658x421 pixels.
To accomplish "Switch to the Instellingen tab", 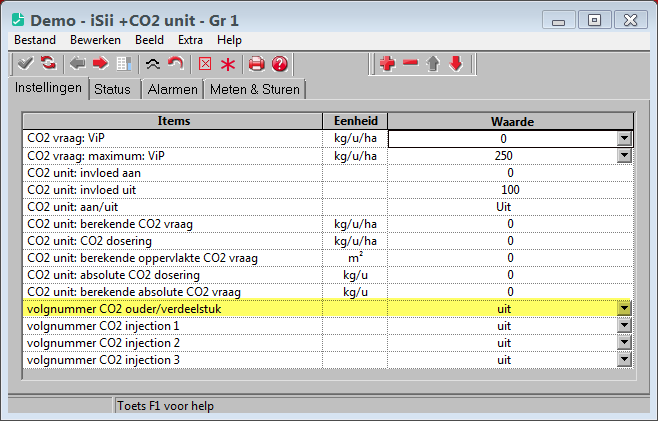I will pos(48,88).
